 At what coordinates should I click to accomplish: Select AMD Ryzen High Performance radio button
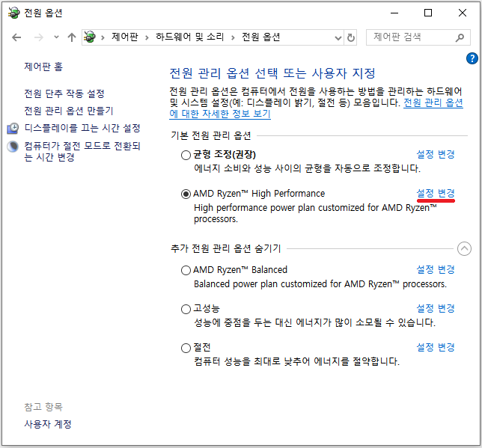pyautogui.click(x=186, y=194)
